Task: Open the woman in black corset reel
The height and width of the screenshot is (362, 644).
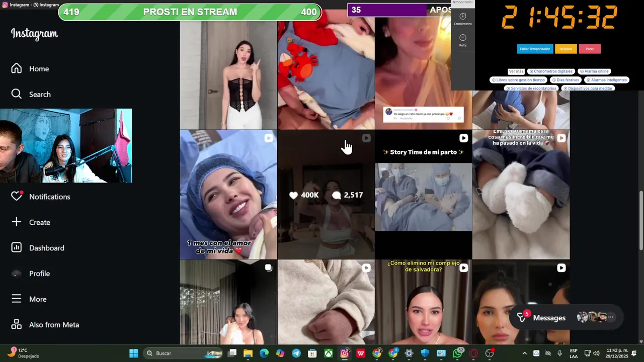Action: 228,75
